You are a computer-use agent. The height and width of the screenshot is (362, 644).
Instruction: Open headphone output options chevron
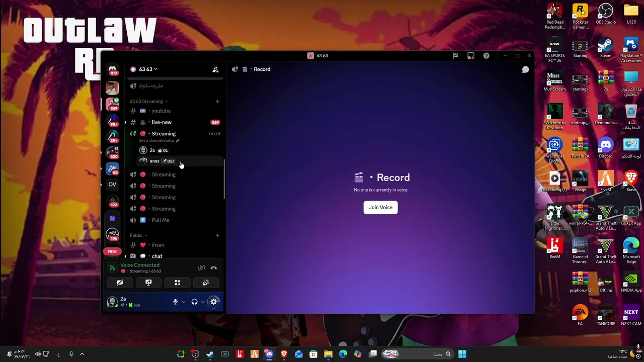[x=203, y=302]
